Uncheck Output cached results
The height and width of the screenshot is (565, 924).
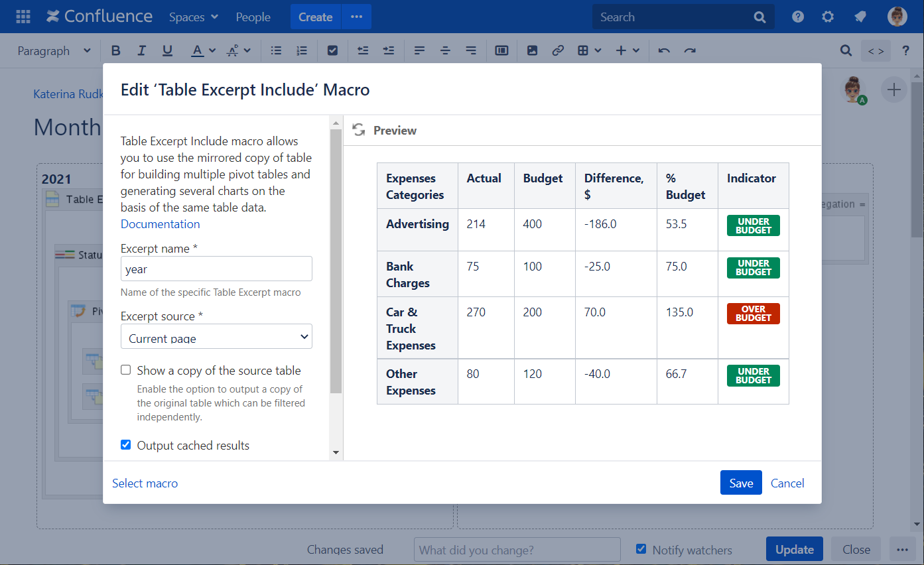[x=126, y=445]
